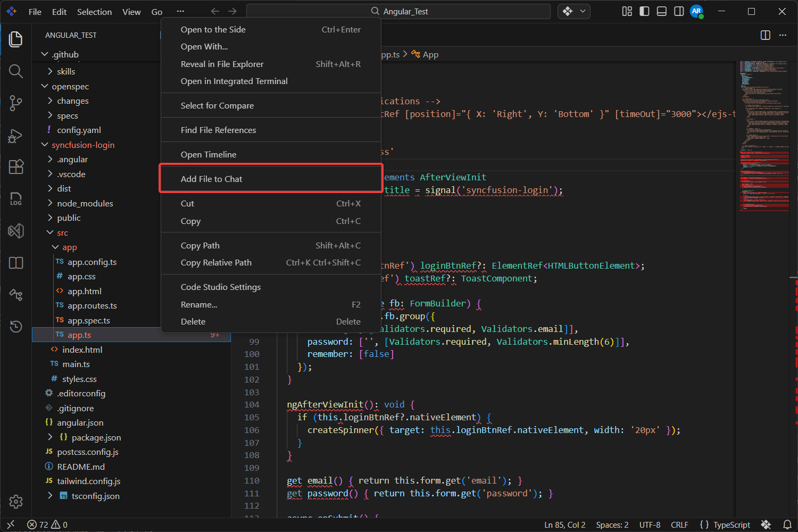Change line endings by clicking CRLF

(x=679, y=525)
